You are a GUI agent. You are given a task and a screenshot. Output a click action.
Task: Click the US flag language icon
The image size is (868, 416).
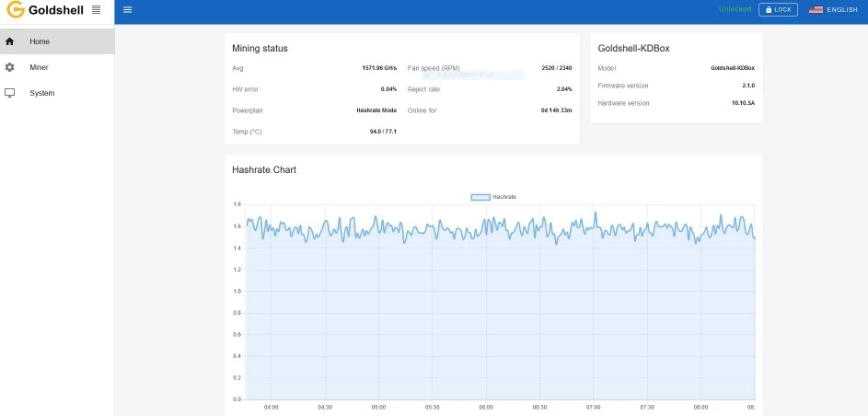pyautogui.click(x=816, y=9)
